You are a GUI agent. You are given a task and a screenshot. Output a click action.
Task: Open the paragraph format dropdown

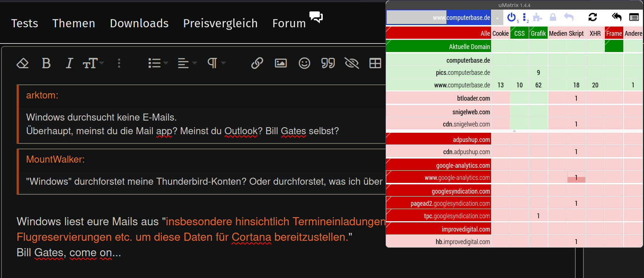[216, 63]
